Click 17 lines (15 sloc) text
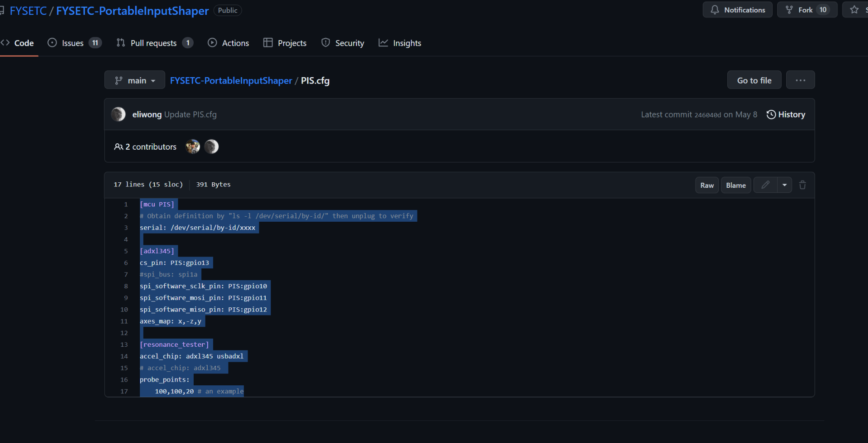 point(148,184)
